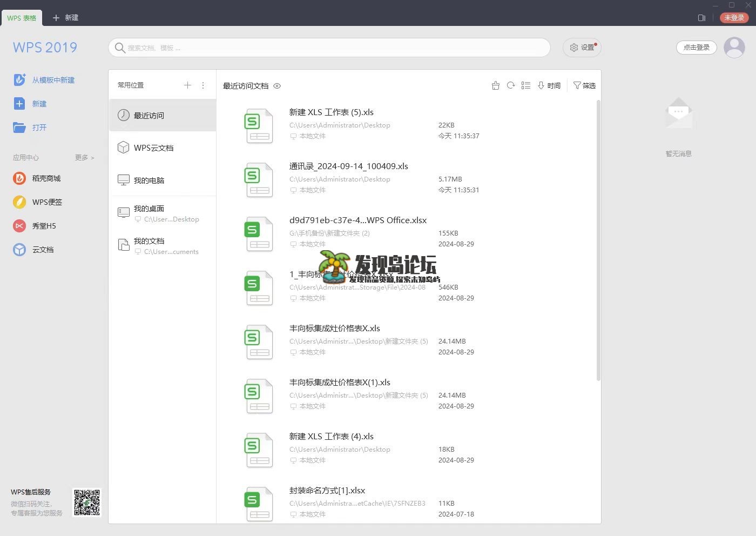Switch to WPS 表格 tab
This screenshot has height=536, width=756.
point(22,18)
